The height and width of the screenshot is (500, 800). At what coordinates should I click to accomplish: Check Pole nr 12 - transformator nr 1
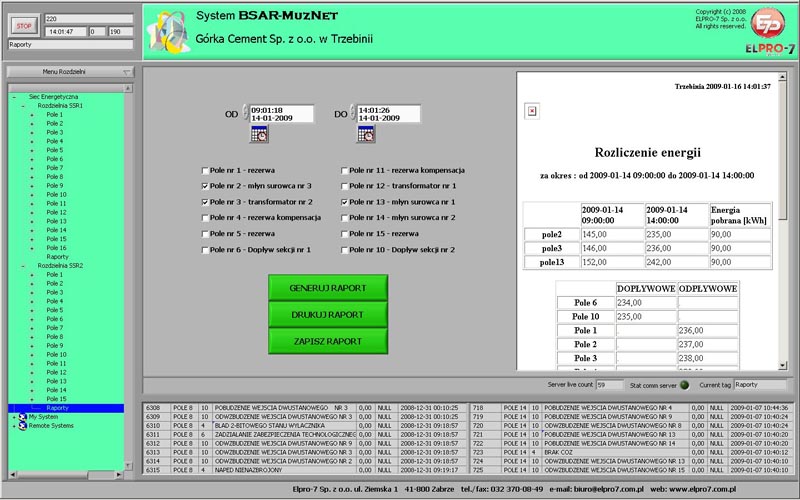click(344, 186)
